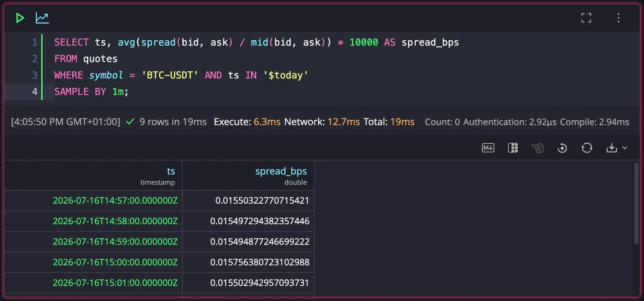644x301 pixels.
Task: Click the Count: 0 entry
Action: (x=442, y=122)
